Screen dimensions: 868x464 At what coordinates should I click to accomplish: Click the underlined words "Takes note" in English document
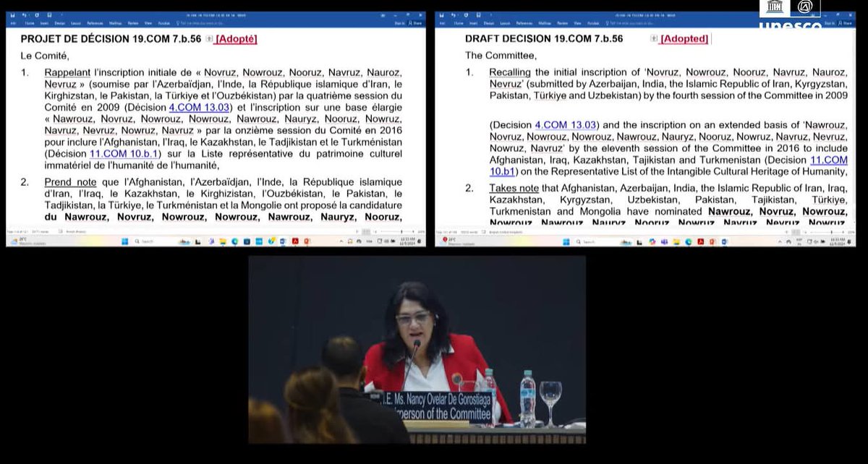pos(513,189)
